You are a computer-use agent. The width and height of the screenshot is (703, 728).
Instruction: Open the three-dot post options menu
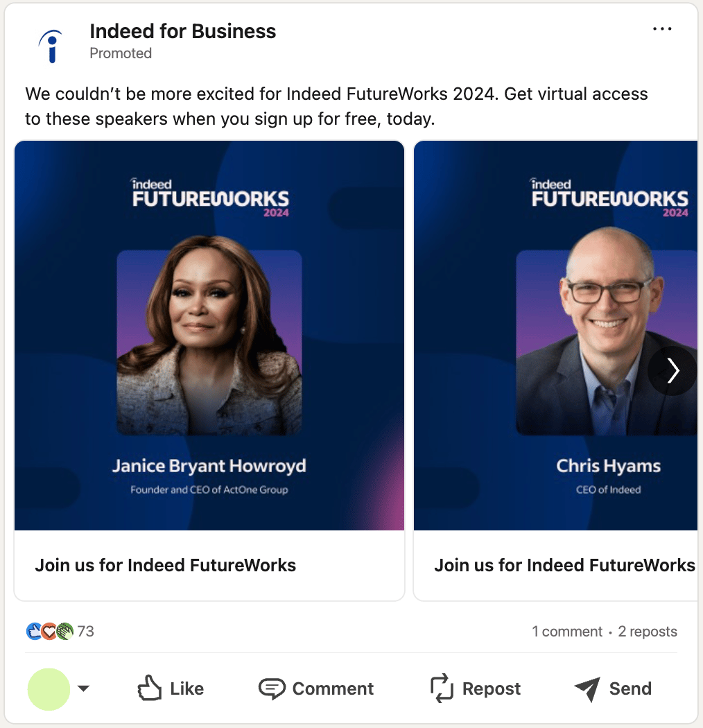(x=661, y=29)
